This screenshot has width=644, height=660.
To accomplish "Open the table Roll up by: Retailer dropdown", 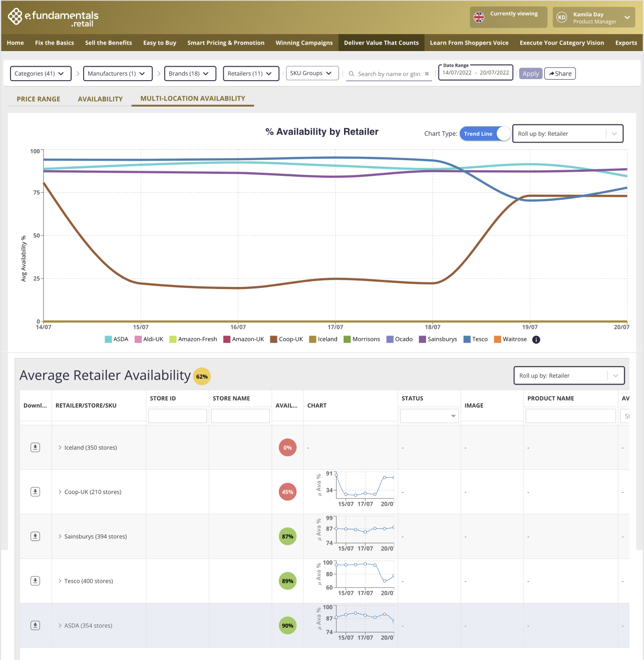I will coord(569,376).
